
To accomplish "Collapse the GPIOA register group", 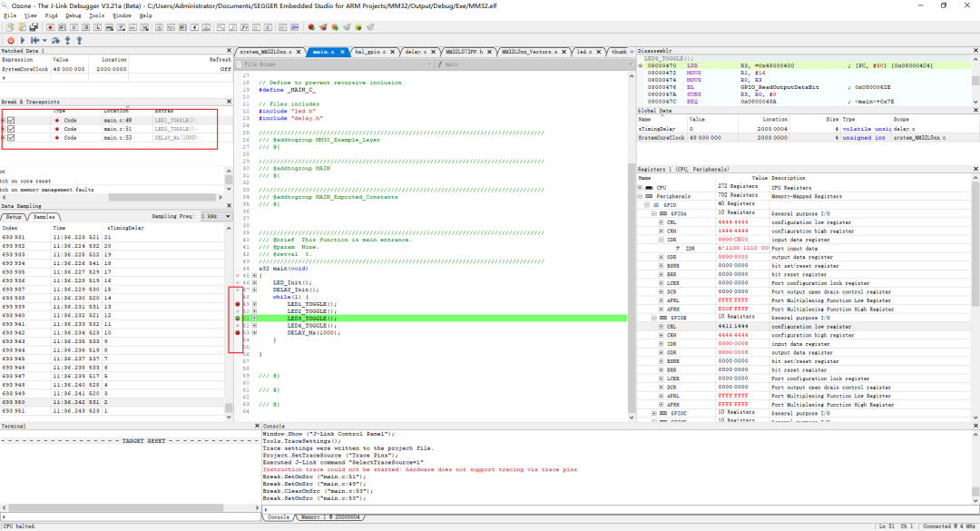I will [x=654, y=214].
